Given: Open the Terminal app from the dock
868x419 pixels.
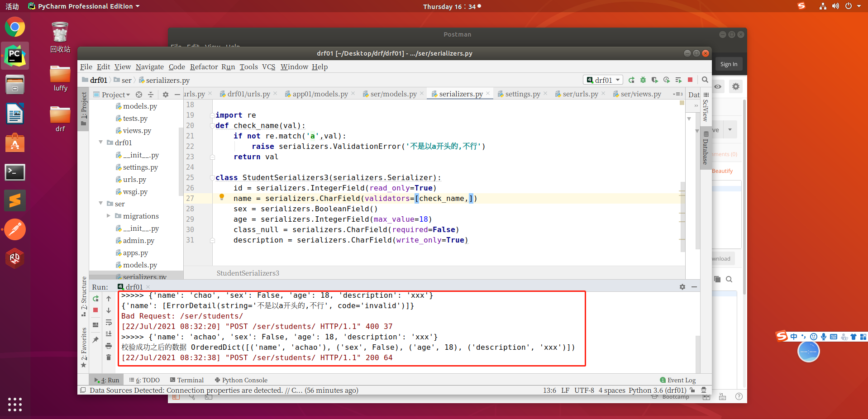Looking at the screenshot, I should click(x=15, y=172).
